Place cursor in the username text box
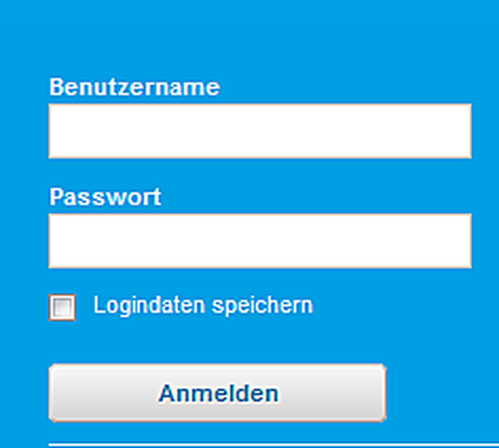 [260, 131]
